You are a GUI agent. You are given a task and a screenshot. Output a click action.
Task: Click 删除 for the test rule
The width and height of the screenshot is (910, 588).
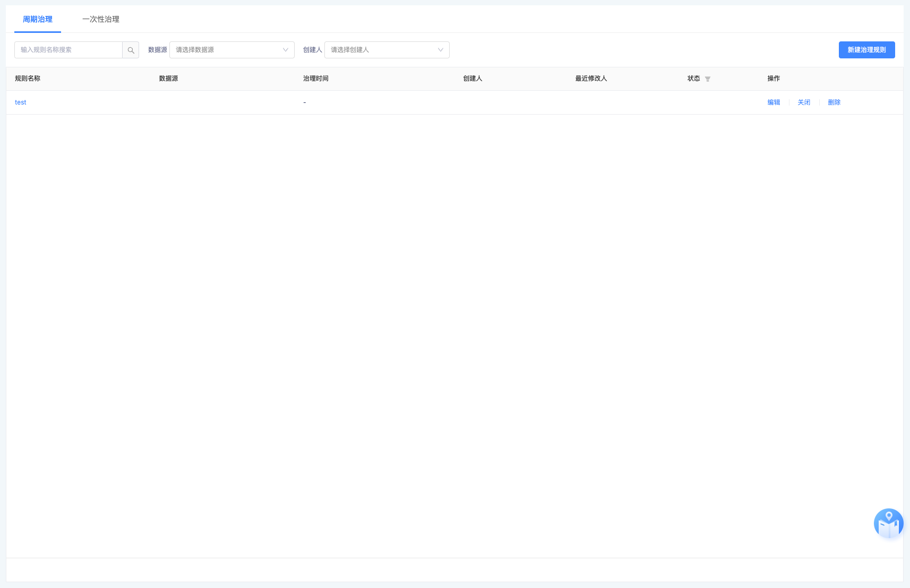pos(834,102)
